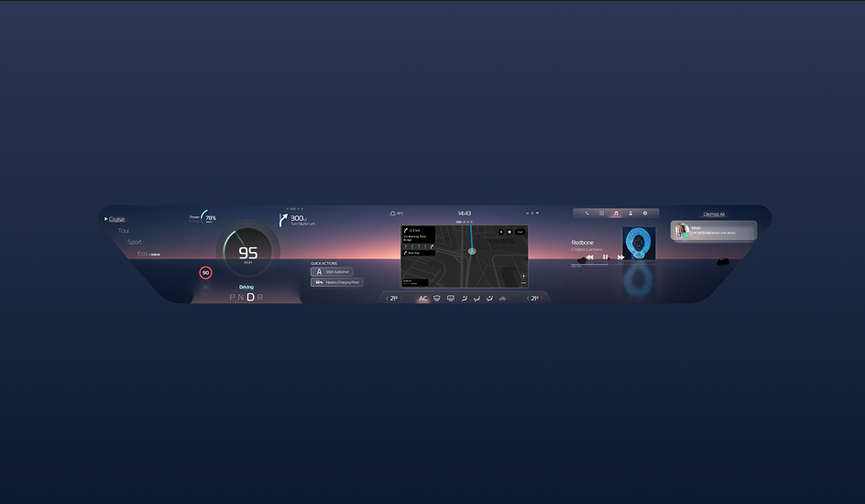Zoom in on the map
This screenshot has height=504, width=865.
point(523,276)
